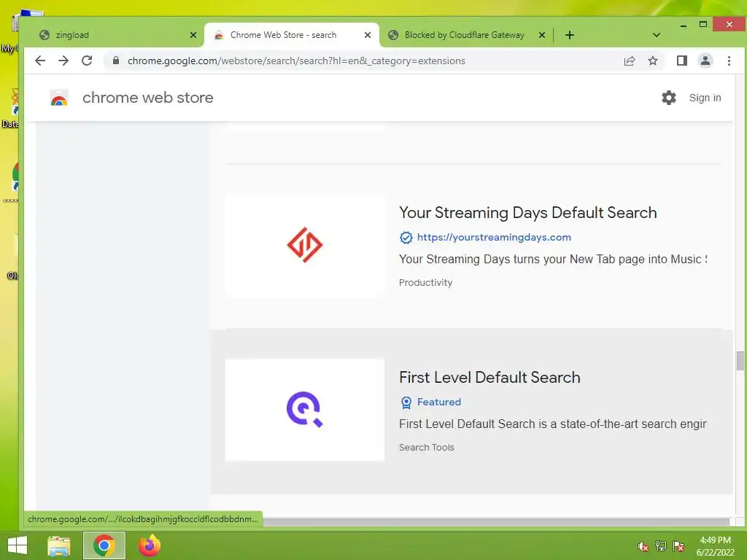This screenshot has width=747, height=560.
Task: Click the network tray icon
Action: 660,546
